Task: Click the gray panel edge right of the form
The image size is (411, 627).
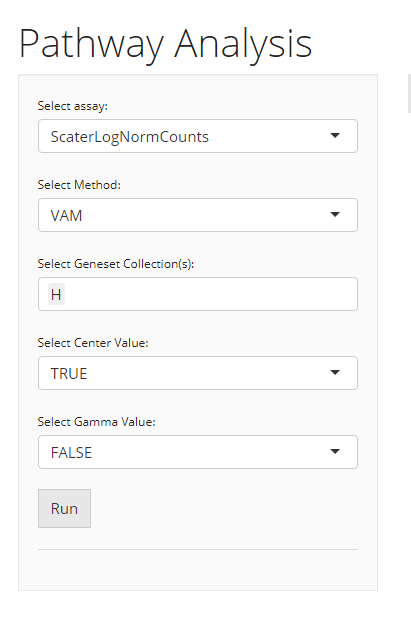Action: 409,93
